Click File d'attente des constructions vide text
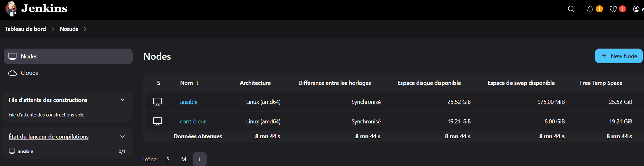 (x=46, y=115)
